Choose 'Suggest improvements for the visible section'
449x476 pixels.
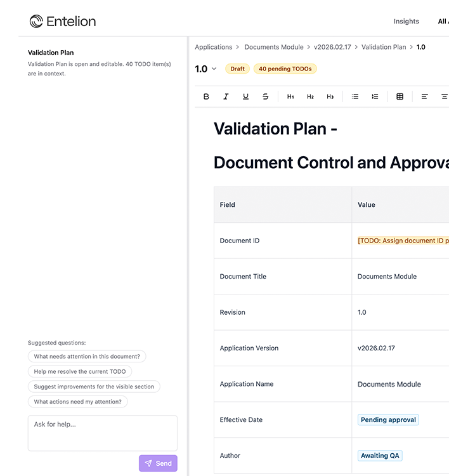[94, 387]
